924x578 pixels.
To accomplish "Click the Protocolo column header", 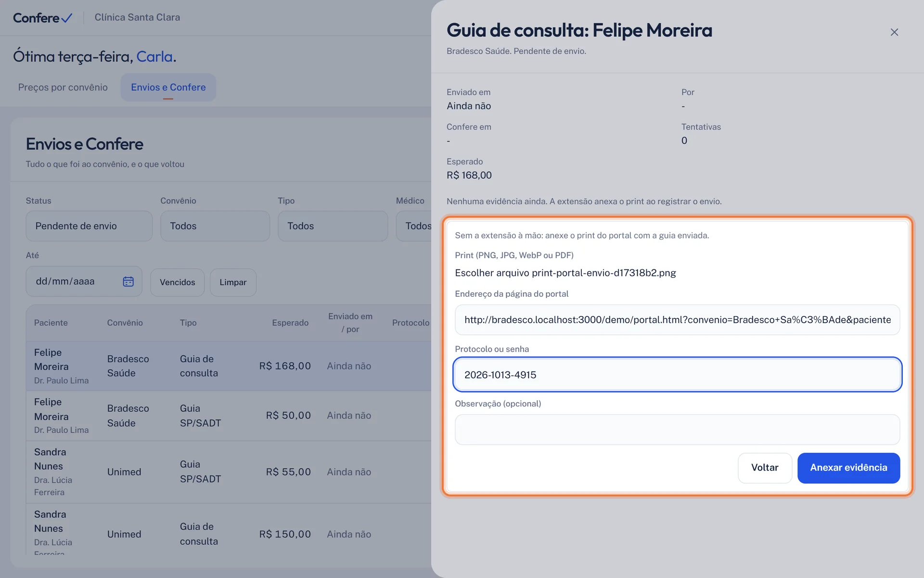I will (x=411, y=323).
